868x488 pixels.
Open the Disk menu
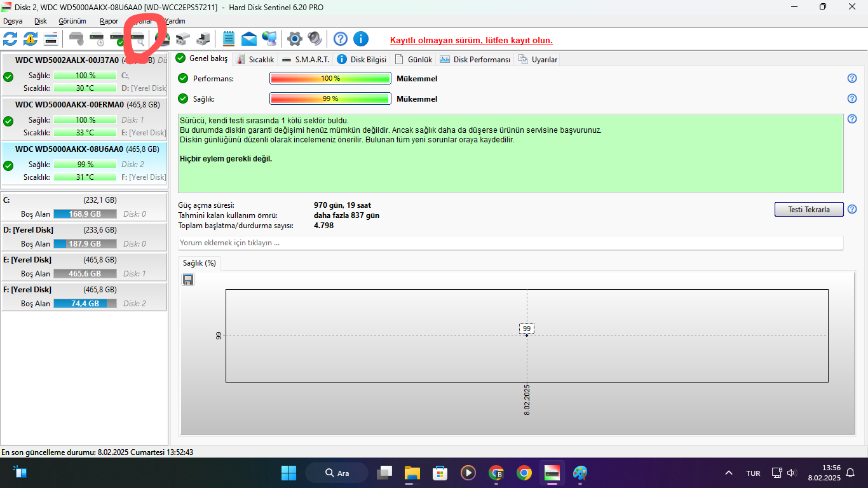[41, 21]
